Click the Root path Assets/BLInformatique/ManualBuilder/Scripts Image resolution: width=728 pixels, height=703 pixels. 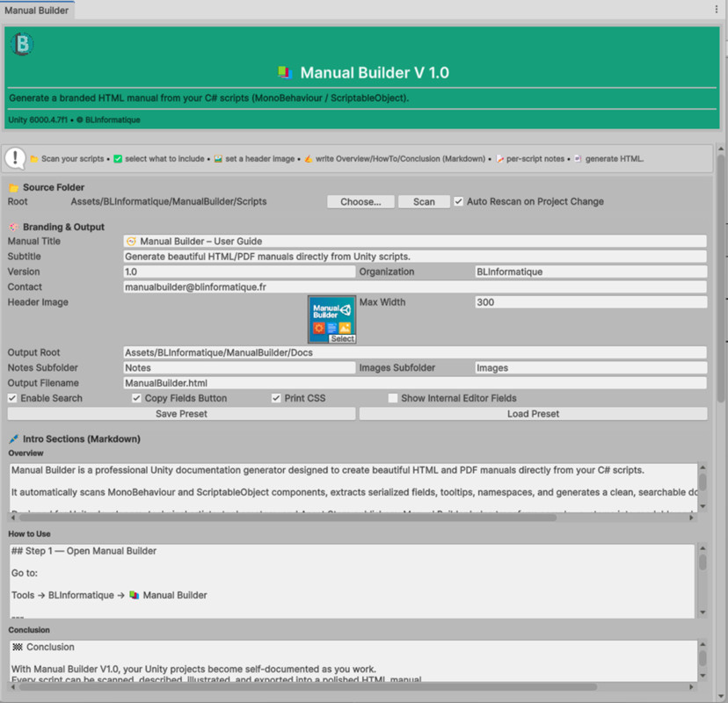click(169, 201)
